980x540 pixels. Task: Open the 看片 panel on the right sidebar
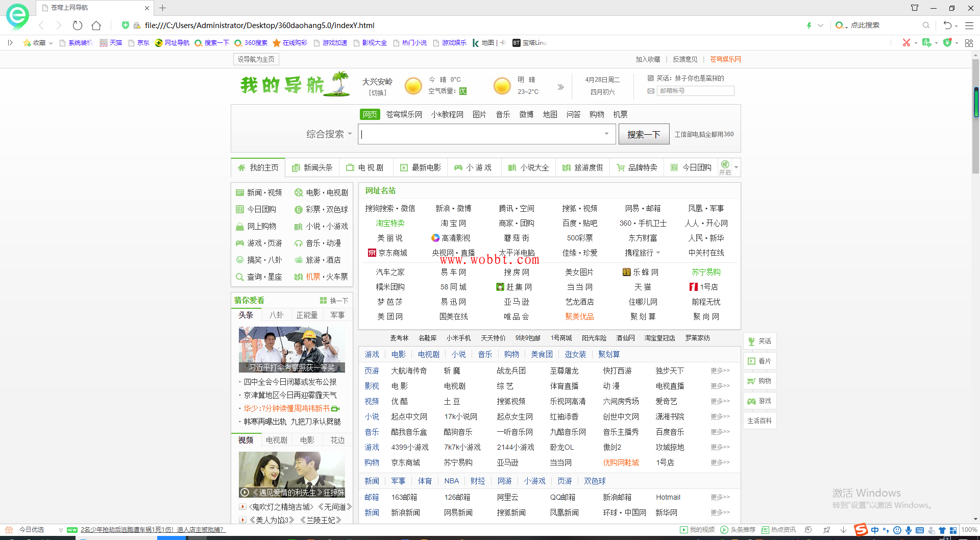coord(759,361)
